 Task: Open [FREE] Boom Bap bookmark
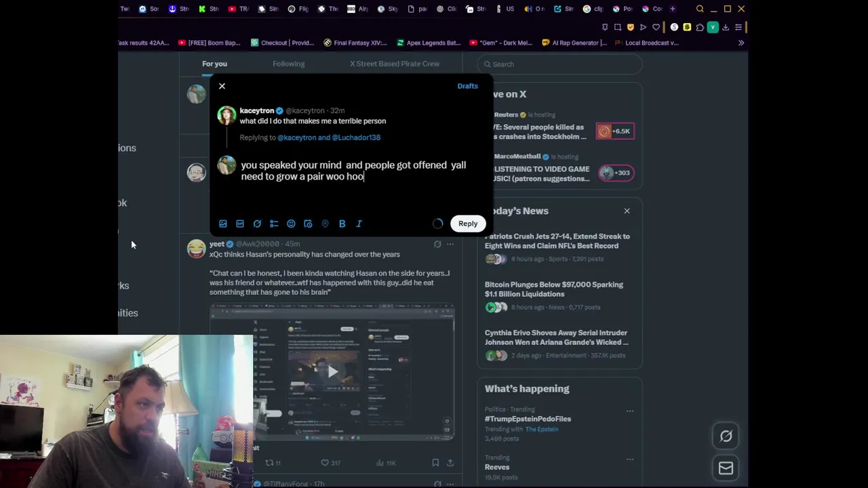point(209,43)
